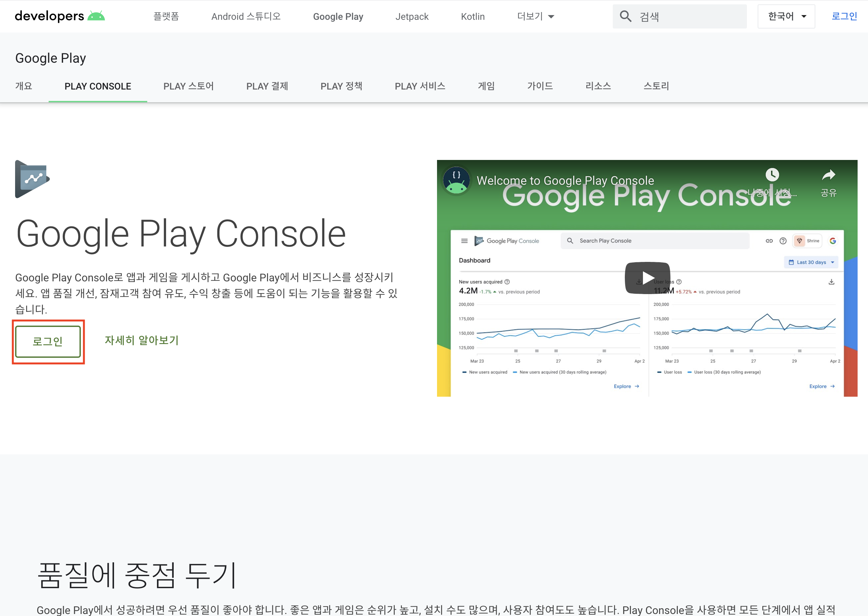Open Android 스튜디오 in top navigation
Screen dimensions: 868x616
click(246, 16)
